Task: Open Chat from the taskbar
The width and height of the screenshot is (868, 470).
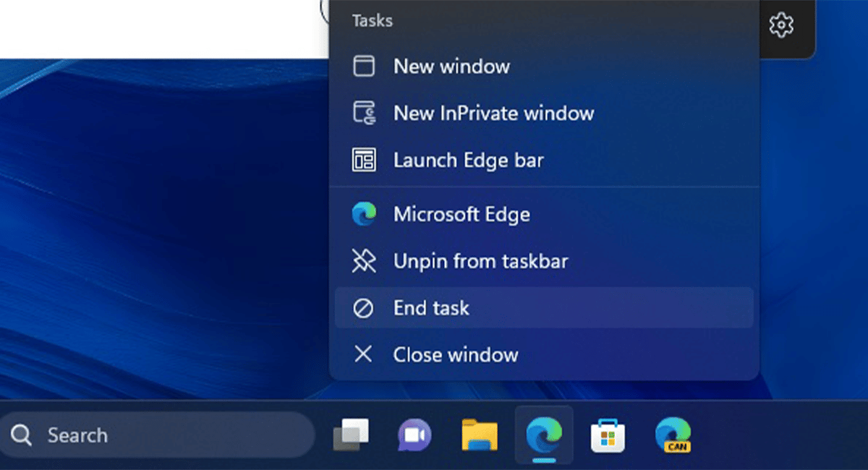Action: coord(414,435)
